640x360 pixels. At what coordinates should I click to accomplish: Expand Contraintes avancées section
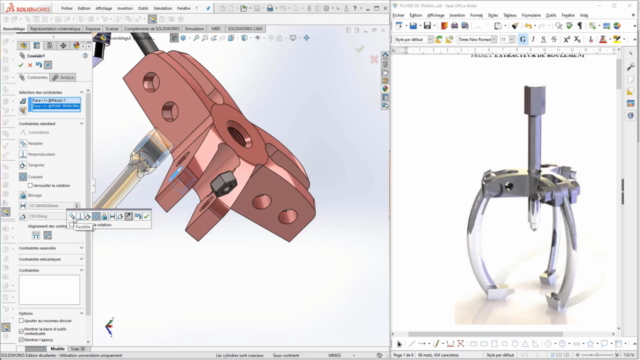(x=81, y=248)
